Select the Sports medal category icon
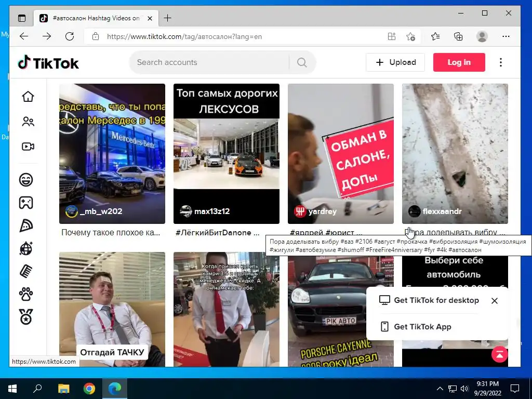Screen dimensions: 532x399 point(26,317)
